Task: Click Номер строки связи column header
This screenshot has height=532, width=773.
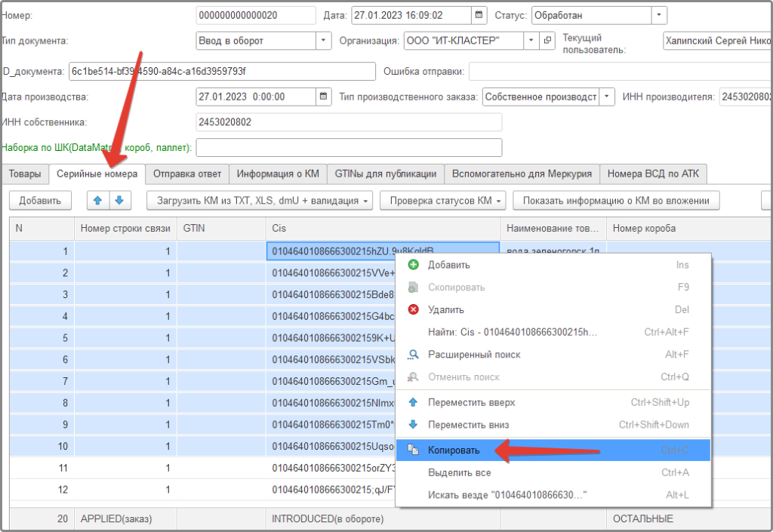Action: click(x=125, y=228)
